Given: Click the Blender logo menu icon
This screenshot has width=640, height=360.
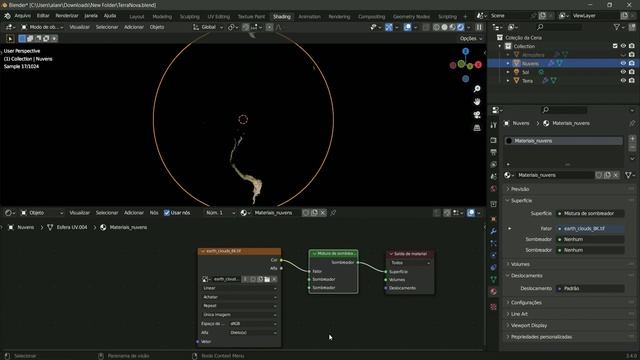Looking at the screenshot, I should pyautogui.click(x=7, y=16).
